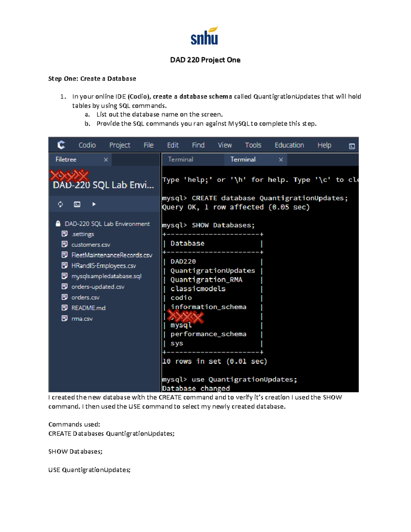411x532 pixels.
Task: Close the Filetree panel with its X
Action: tap(106, 159)
